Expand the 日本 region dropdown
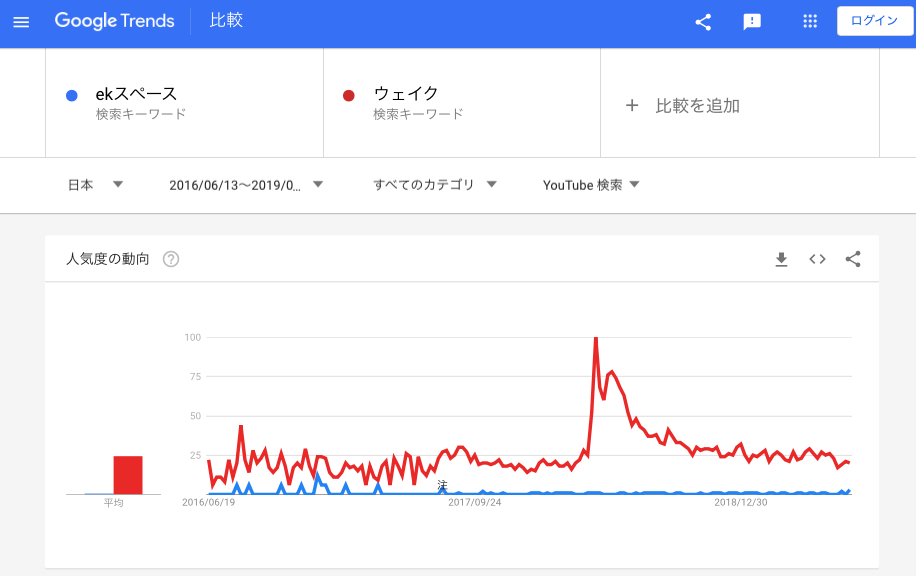Screen dimensions: 916x576 pyautogui.click(x=96, y=185)
